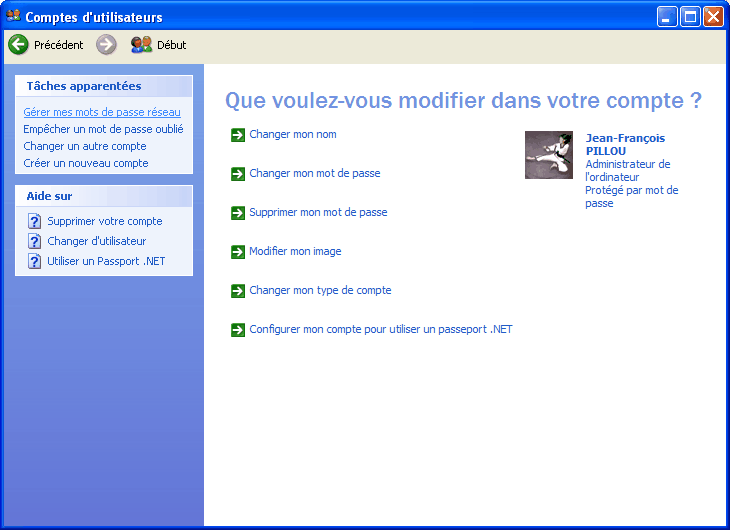Click the Début label in toolbar
This screenshot has width=730, height=530.
point(171,45)
